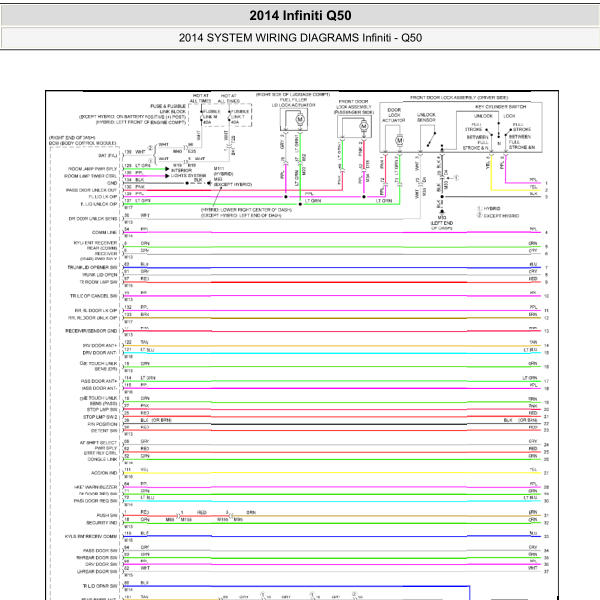Click the "P/N POSITION" pin label

click(x=102, y=424)
